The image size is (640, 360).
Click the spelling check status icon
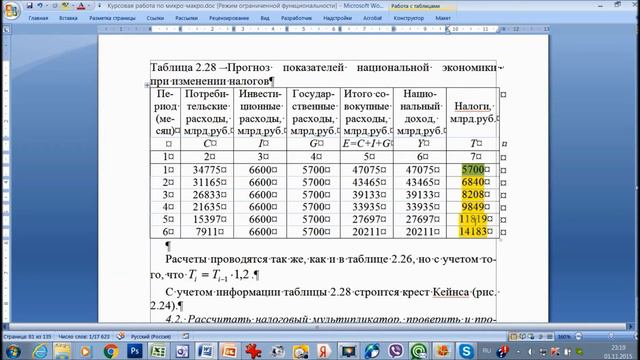pos(120,336)
